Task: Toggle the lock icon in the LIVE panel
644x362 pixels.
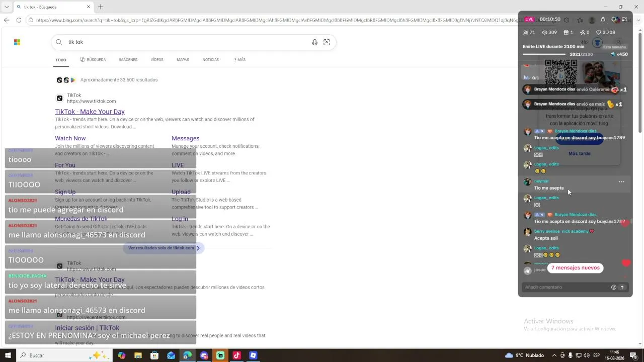Action: 603,20
